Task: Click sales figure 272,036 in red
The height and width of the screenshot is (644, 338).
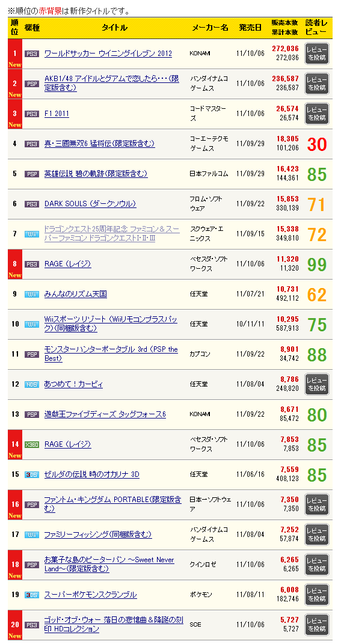Action: coord(286,49)
